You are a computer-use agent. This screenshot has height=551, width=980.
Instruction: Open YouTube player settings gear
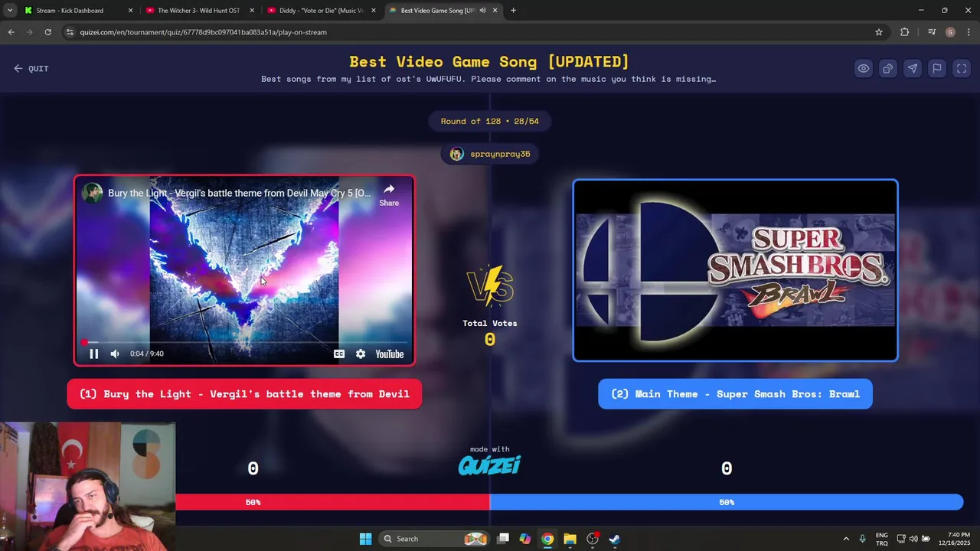tap(361, 354)
